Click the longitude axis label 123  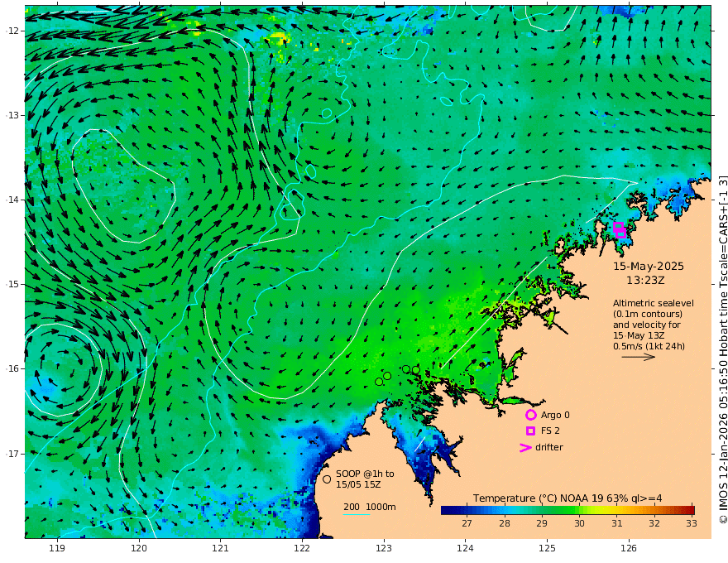pyautogui.click(x=384, y=548)
